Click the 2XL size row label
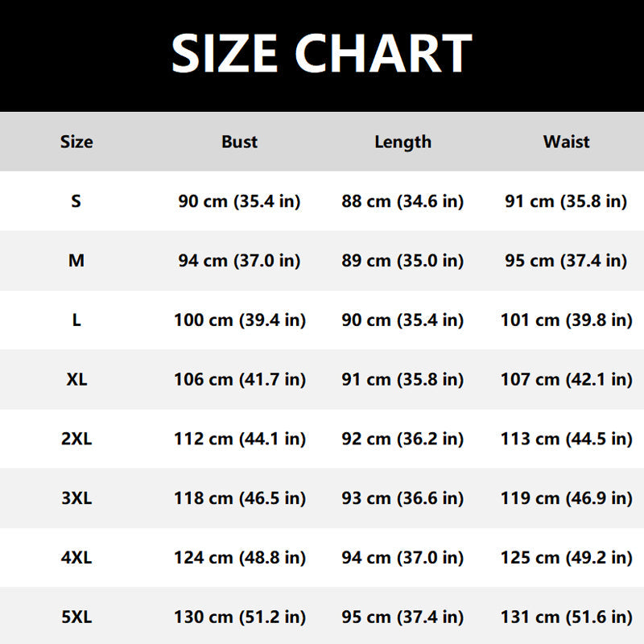The width and height of the screenshot is (644, 644). 76,439
